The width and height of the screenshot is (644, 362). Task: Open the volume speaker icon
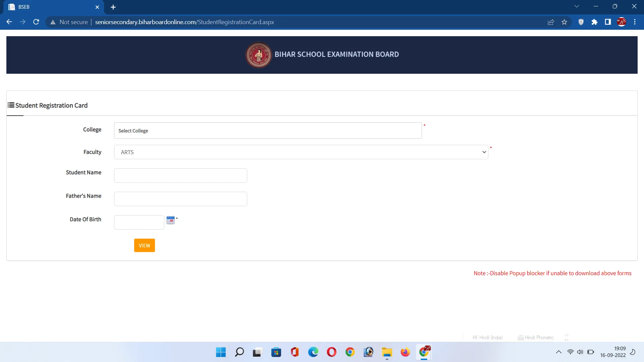(x=580, y=352)
